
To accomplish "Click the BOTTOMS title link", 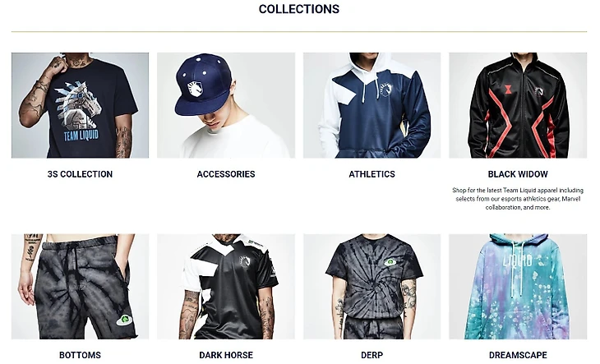I will pos(80,355).
